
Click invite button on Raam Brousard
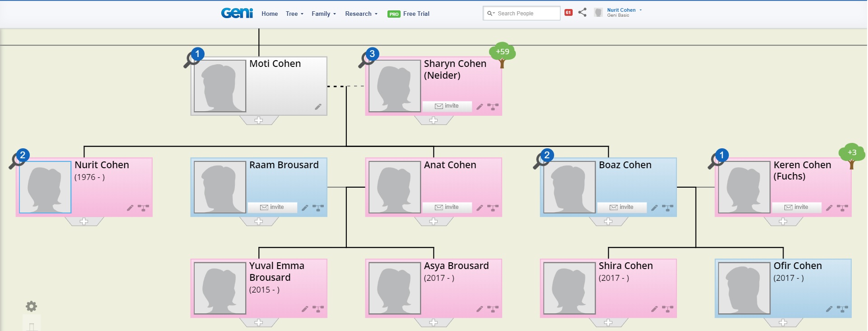coord(272,207)
